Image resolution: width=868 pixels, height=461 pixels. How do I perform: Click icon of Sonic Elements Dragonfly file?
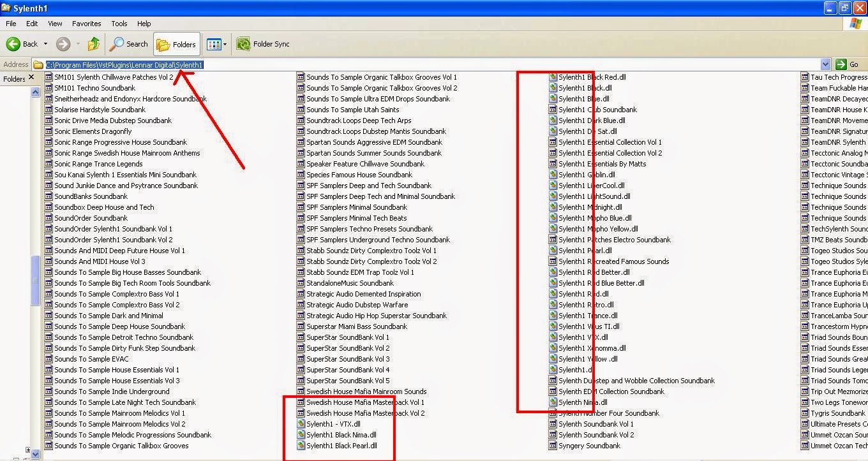click(49, 131)
